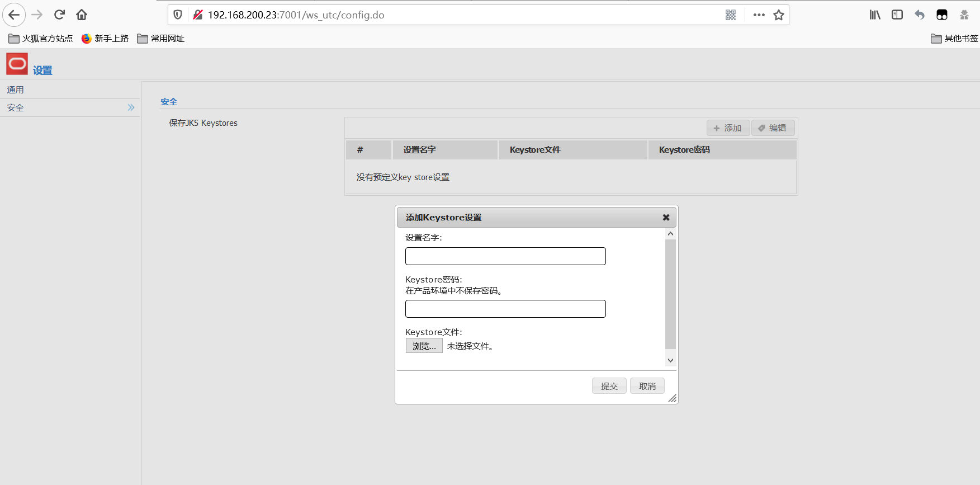Open the library bookmarks icon

(x=875, y=15)
